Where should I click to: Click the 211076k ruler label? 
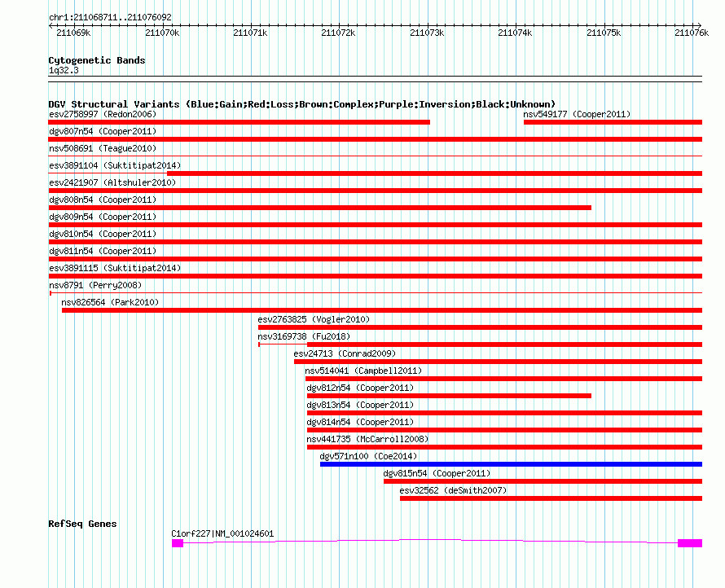point(692,33)
